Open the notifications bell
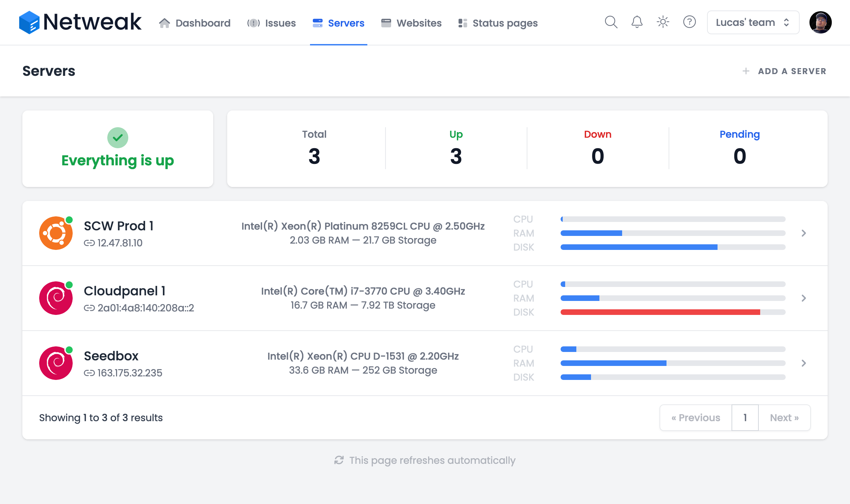 637,22
